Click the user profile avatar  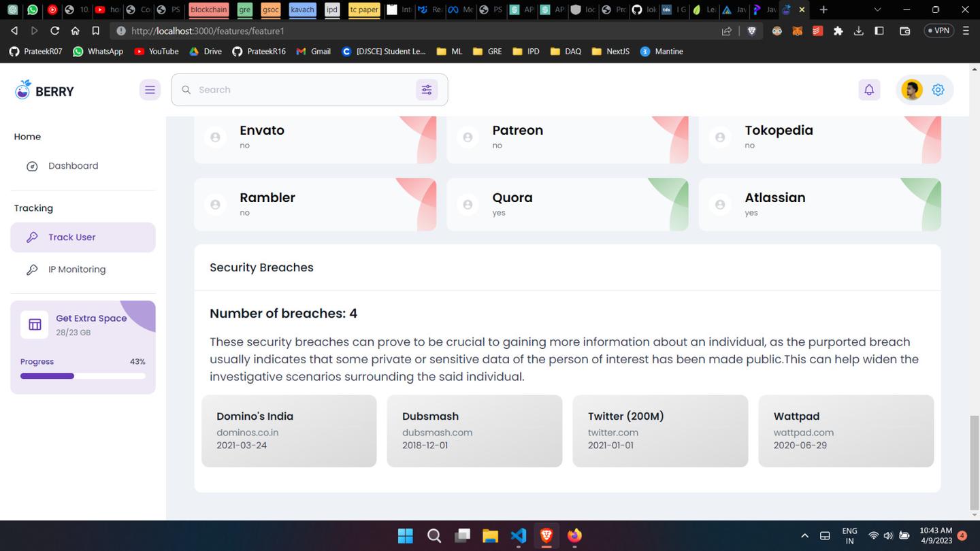click(x=912, y=90)
